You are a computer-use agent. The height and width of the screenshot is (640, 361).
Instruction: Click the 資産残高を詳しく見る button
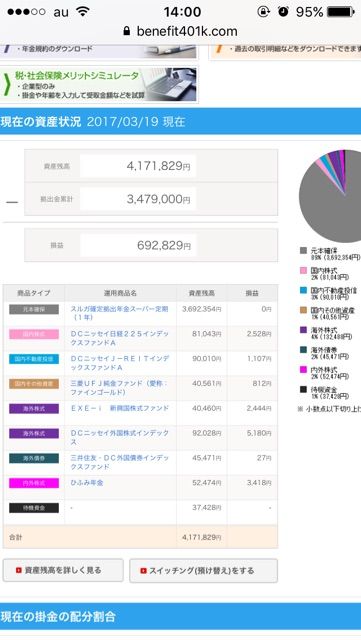click(x=63, y=570)
